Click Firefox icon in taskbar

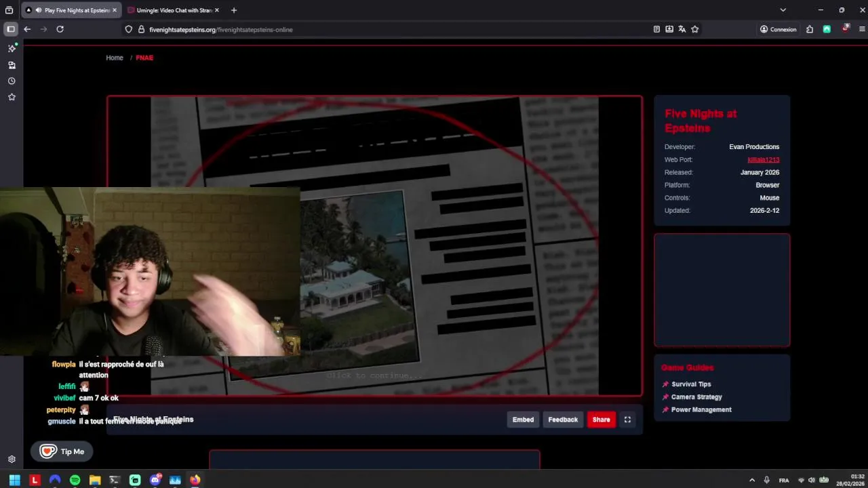195,480
